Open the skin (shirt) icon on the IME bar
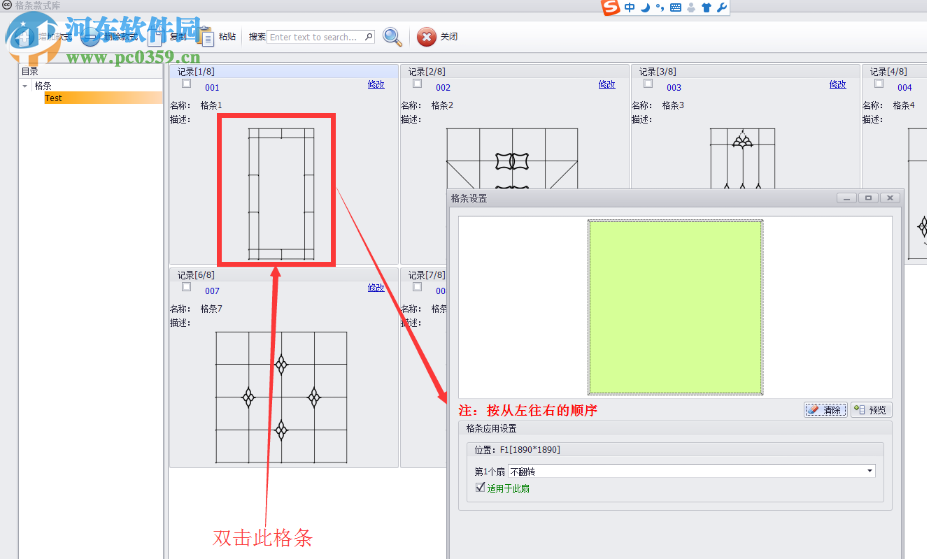This screenshot has height=559, width=927. click(706, 7)
